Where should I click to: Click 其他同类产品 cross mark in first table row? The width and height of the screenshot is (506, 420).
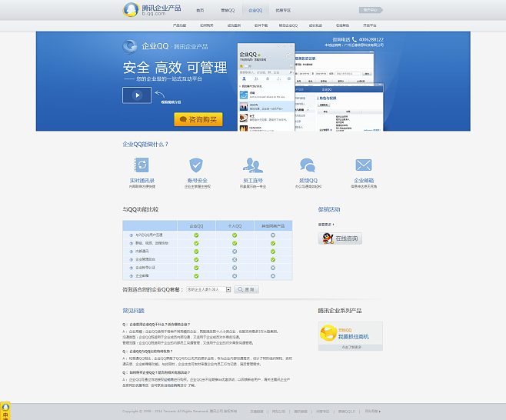tap(273, 235)
